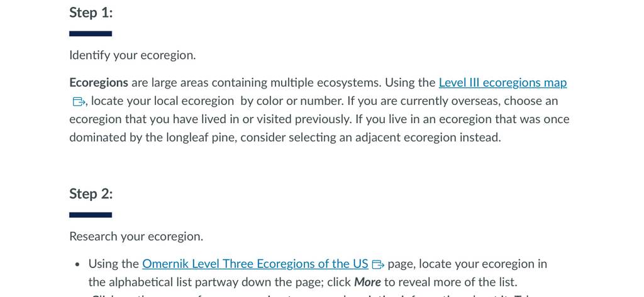The width and height of the screenshot is (644, 297).
Task: Click the dark blue bar under Step 2
Action: point(91,215)
